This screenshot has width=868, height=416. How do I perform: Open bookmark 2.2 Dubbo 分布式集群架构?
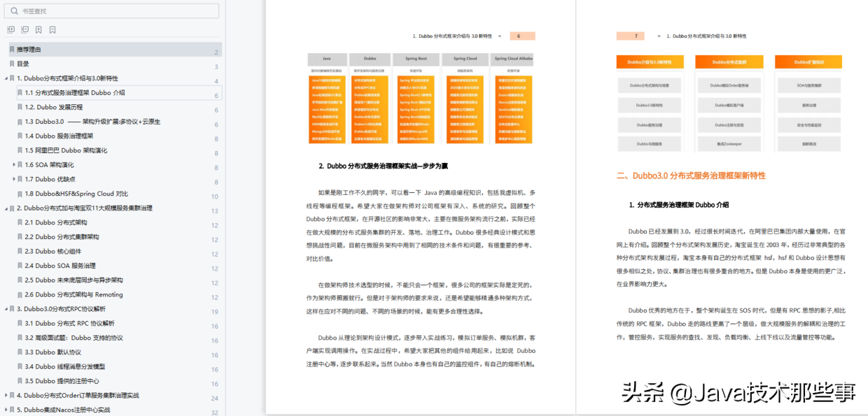click(62, 237)
